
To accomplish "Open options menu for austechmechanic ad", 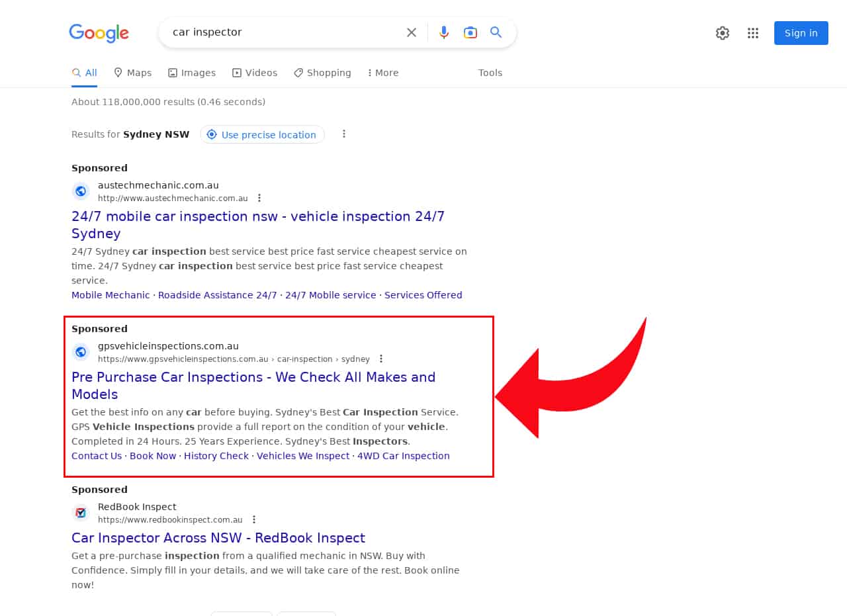I will (x=259, y=198).
